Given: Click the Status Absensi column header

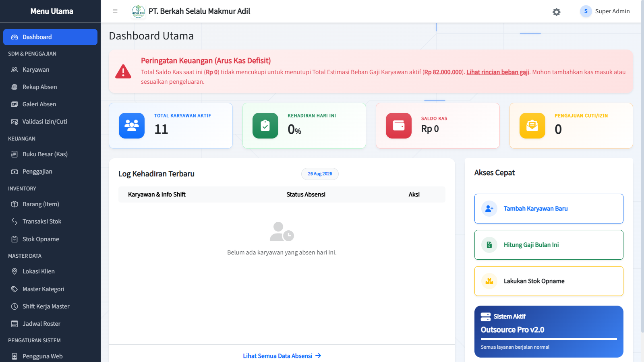Looking at the screenshot, I should (306, 194).
